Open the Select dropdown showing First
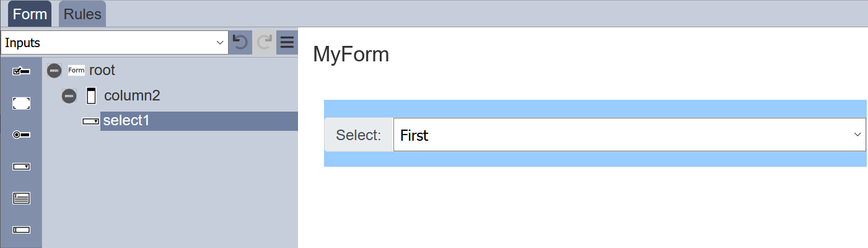Image resolution: width=868 pixels, height=248 pixels. [629, 135]
